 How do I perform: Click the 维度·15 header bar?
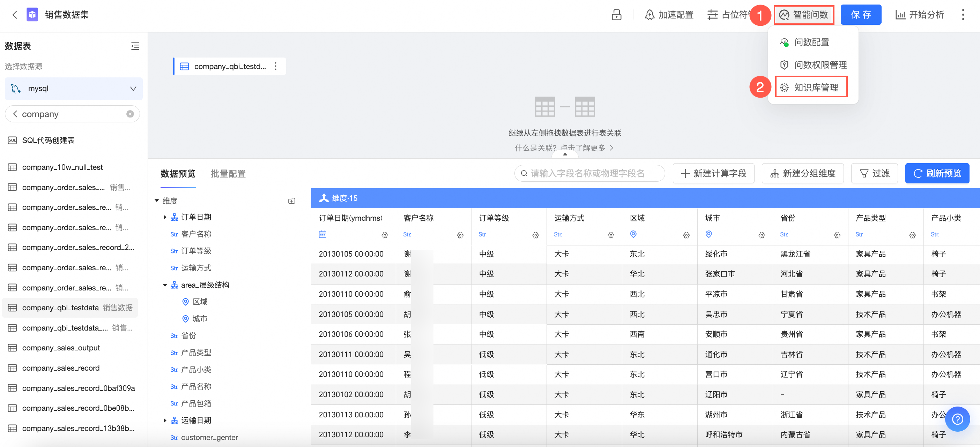pos(645,198)
